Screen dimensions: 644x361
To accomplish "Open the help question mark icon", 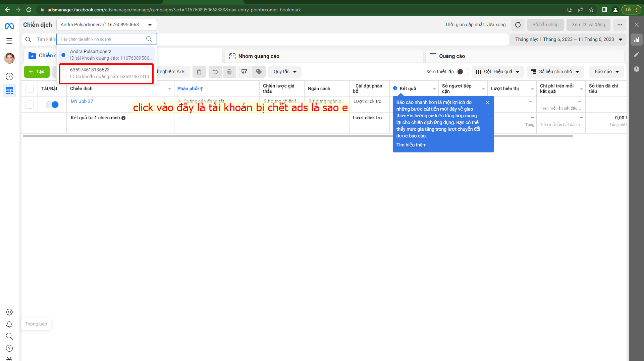I will tap(9, 348).
